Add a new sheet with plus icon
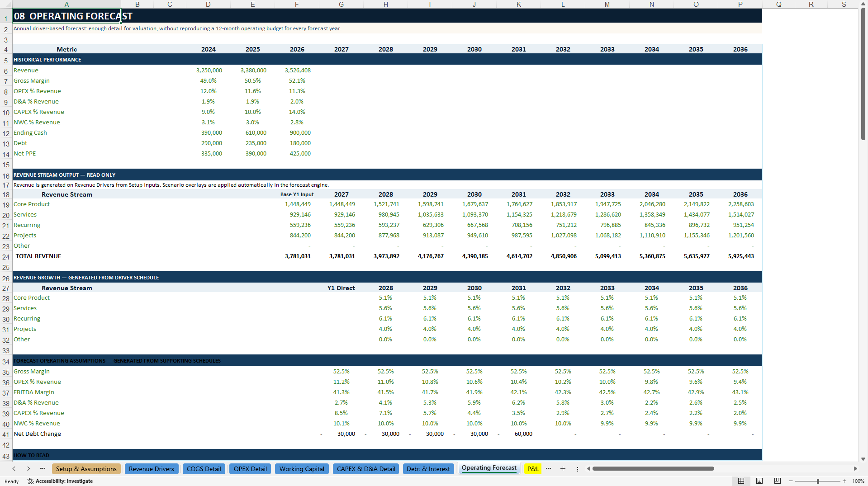The width and height of the screenshot is (868, 486). 563,469
